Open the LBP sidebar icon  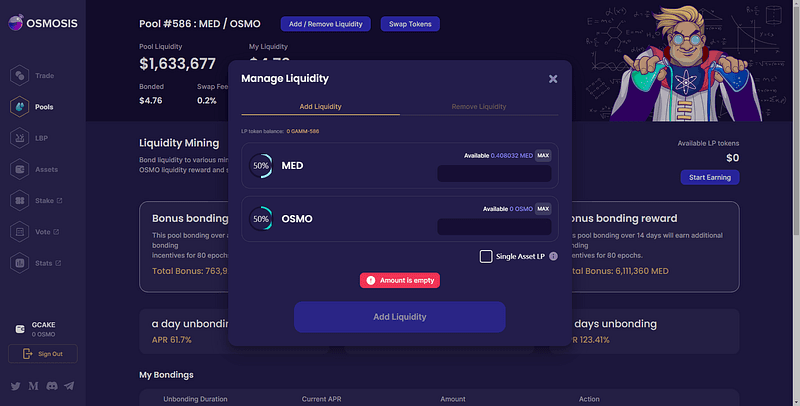(19, 138)
